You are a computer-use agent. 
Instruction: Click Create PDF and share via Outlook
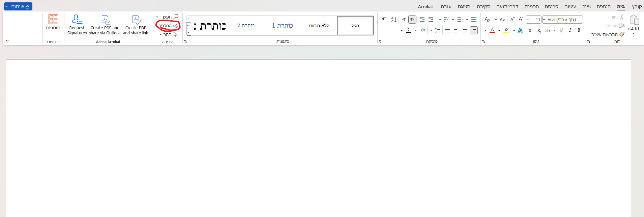point(105,25)
